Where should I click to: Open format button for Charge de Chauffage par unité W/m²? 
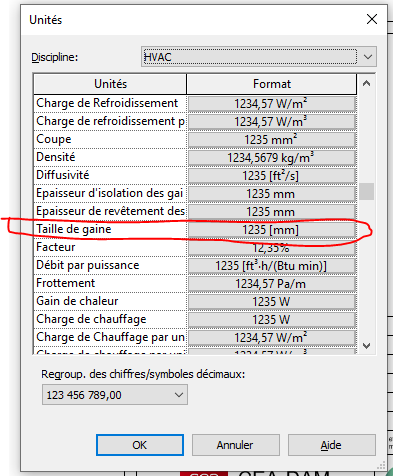[271, 338]
